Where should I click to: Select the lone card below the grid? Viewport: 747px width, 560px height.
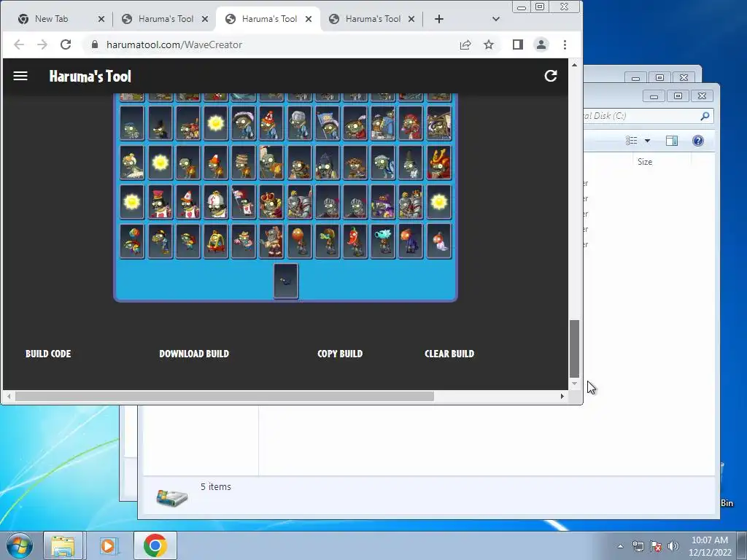click(286, 281)
